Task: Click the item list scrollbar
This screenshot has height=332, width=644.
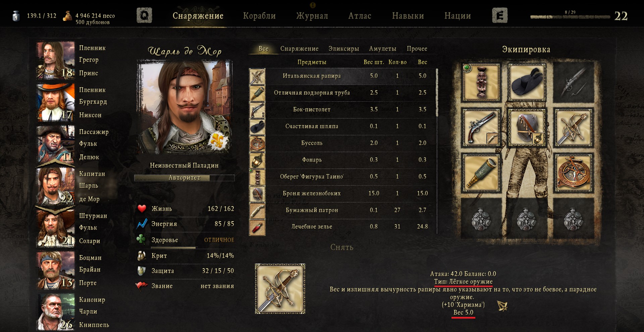Action: [x=437, y=92]
